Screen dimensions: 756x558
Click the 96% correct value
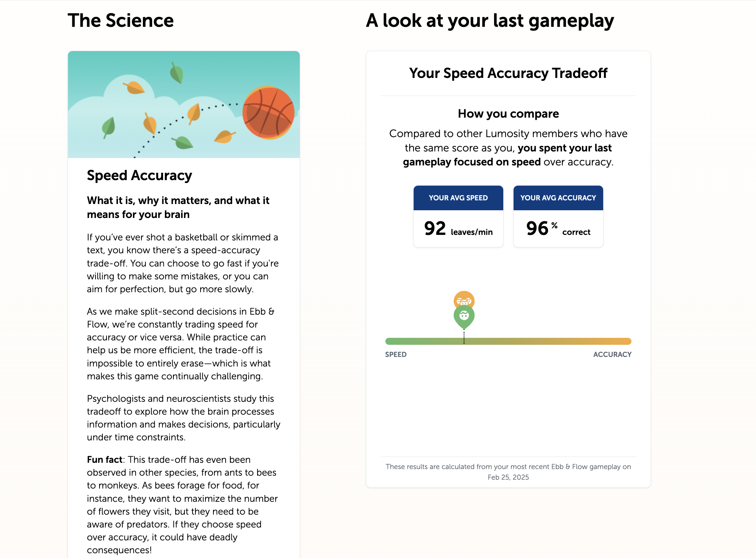(558, 229)
